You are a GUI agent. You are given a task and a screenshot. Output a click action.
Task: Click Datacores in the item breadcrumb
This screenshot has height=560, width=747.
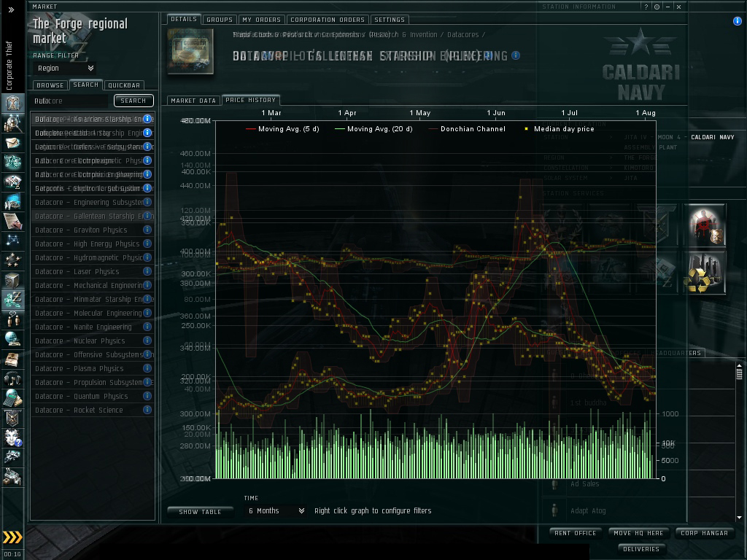click(463, 34)
